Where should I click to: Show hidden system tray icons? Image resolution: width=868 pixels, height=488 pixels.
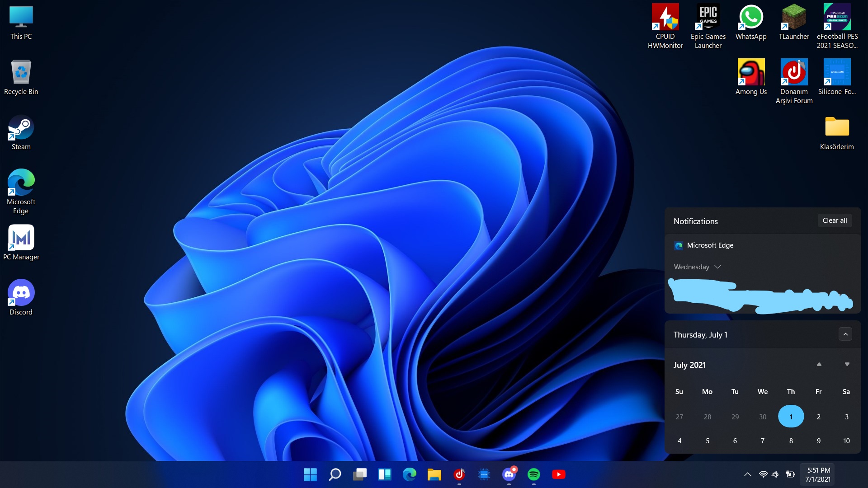tap(748, 474)
